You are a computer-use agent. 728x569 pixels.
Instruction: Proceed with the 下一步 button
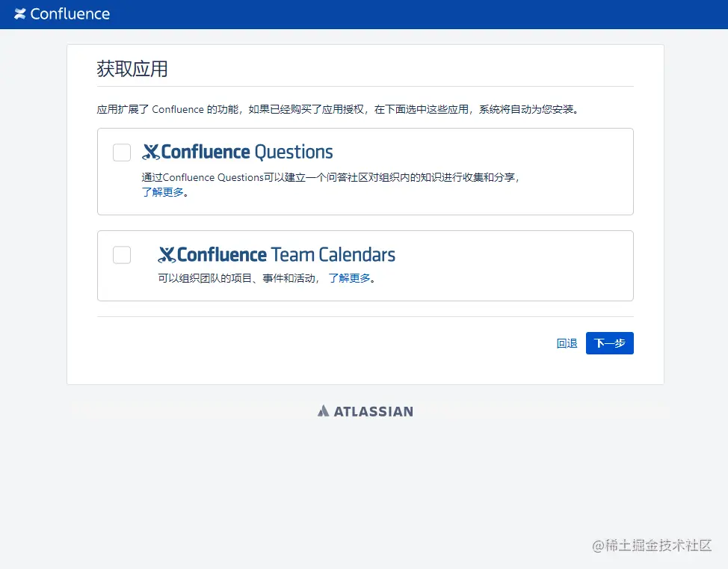(x=610, y=343)
